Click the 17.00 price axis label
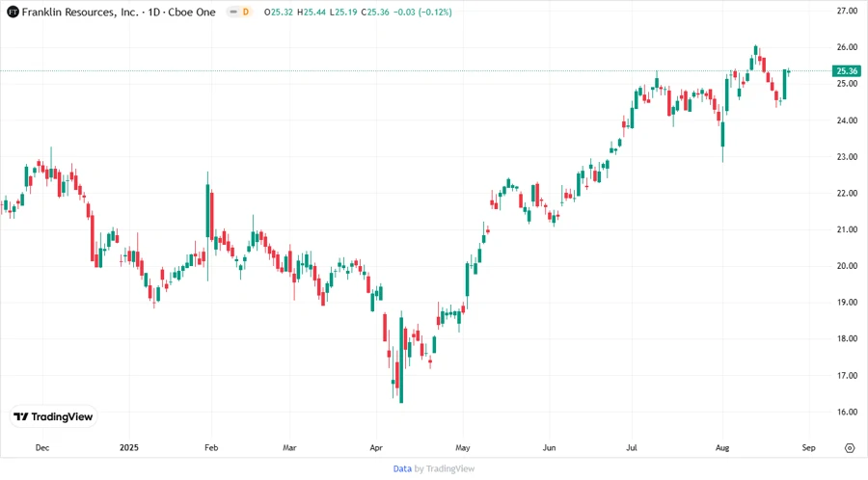Screen dimensions: 868x480 pyautogui.click(x=847, y=376)
